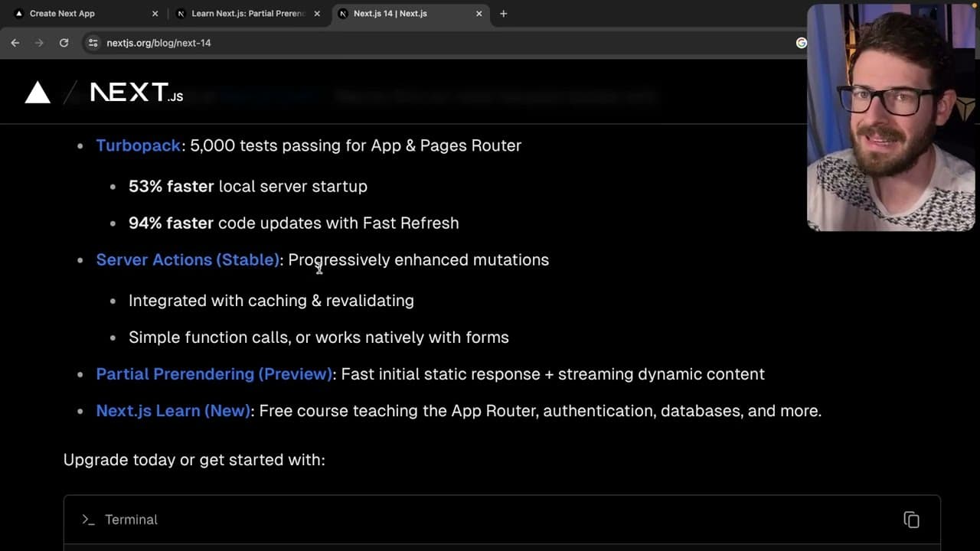This screenshot has width=980, height=551.
Task: Click the webcam video overlay
Action: pyautogui.click(x=891, y=117)
